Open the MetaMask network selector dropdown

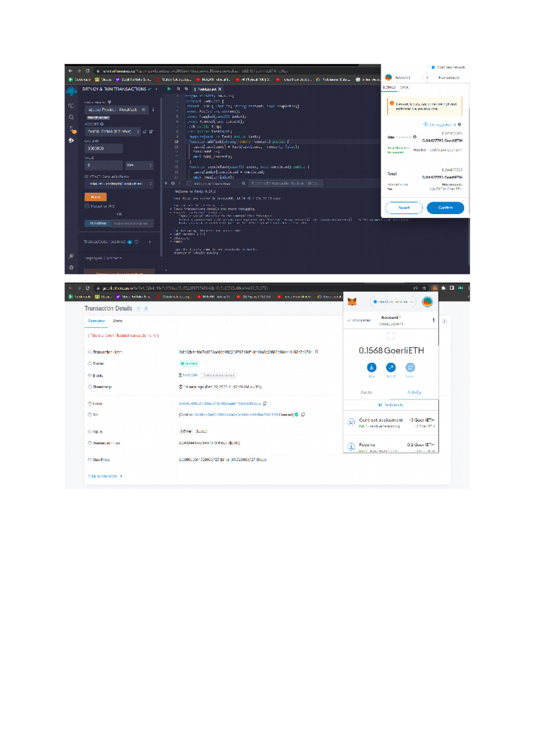pos(393,302)
